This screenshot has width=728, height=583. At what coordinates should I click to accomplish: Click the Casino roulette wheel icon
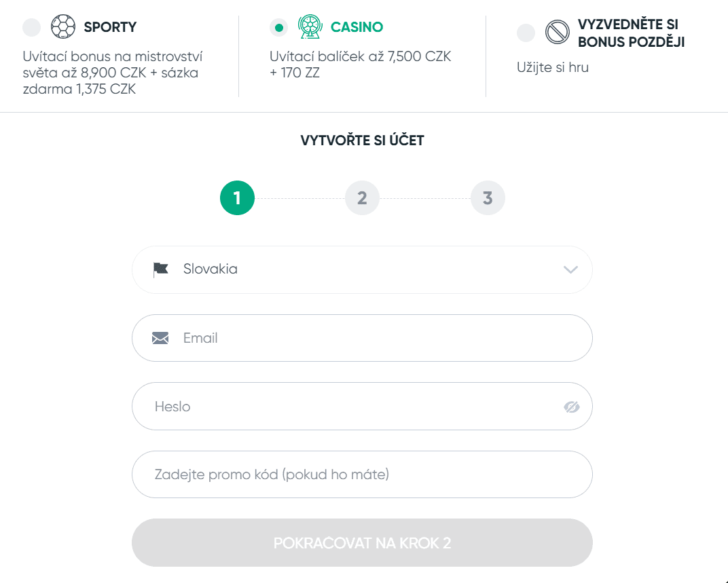(x=310, y=26)
